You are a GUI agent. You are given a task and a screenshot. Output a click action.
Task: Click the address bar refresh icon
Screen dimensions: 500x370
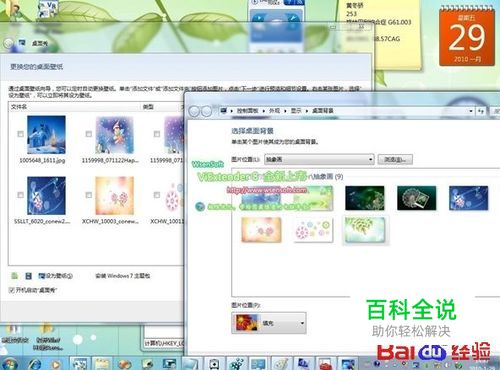pos(481,111)
